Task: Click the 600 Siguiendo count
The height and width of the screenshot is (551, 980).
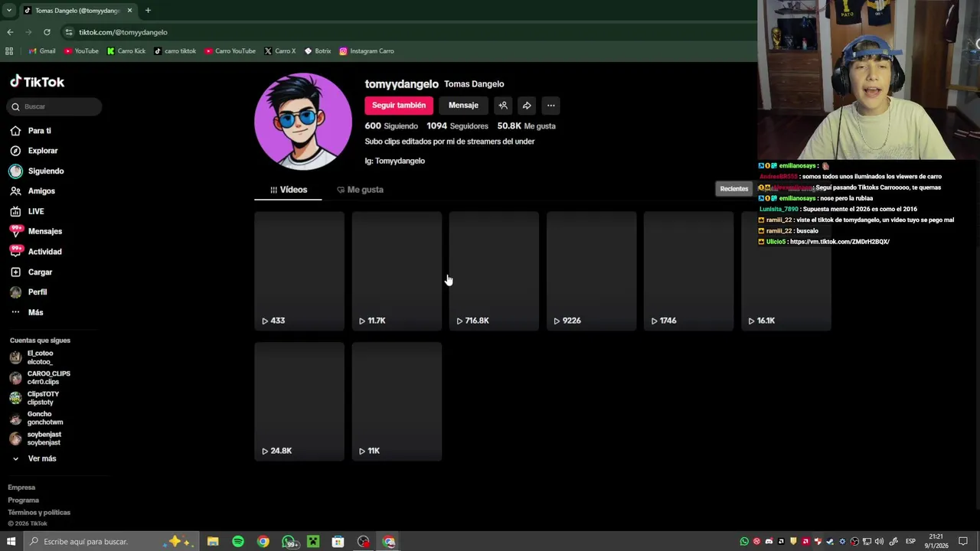Action: click(391, 126)
